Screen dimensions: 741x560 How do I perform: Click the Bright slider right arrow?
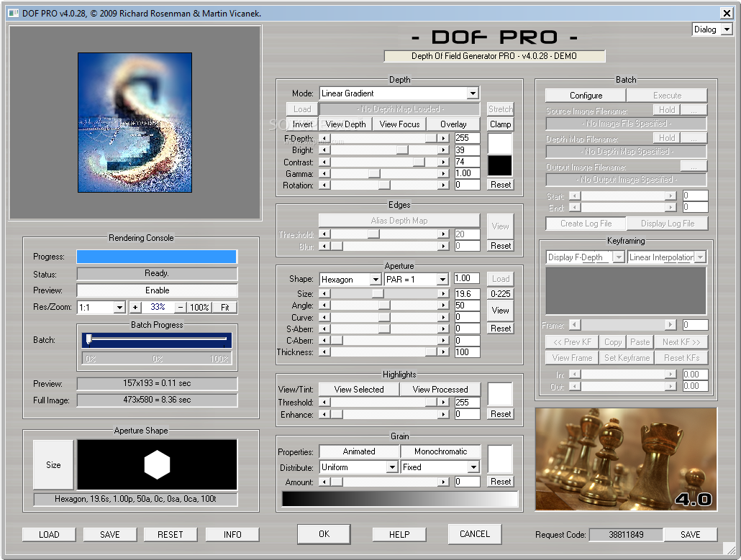(x=443, y=150)
